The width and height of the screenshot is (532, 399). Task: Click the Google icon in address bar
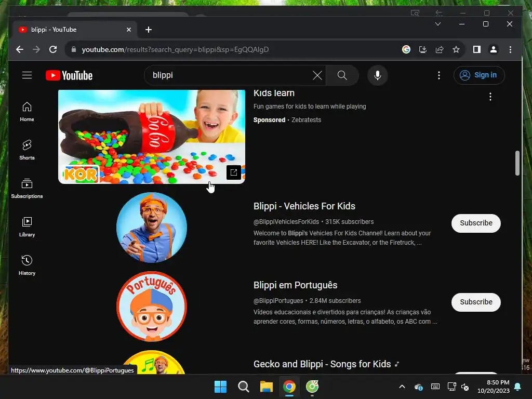406,49
